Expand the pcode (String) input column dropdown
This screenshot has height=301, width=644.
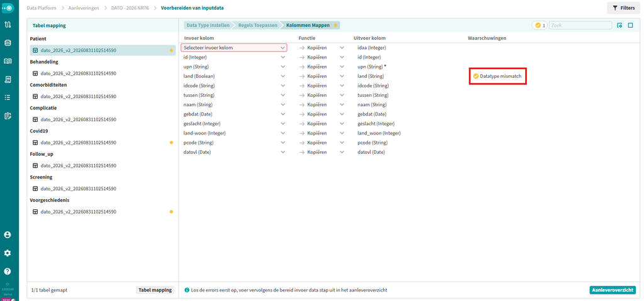pyautogui.click(x=234, y=143)
